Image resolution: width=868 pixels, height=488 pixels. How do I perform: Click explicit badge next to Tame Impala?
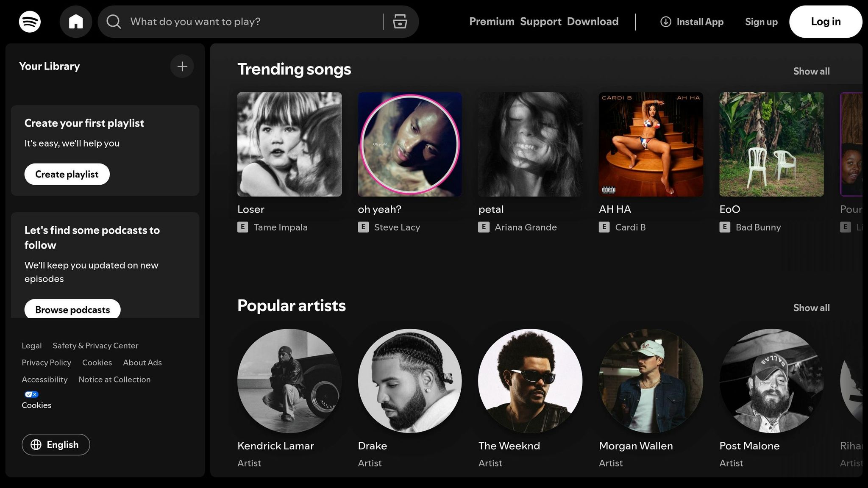(243, 227)
